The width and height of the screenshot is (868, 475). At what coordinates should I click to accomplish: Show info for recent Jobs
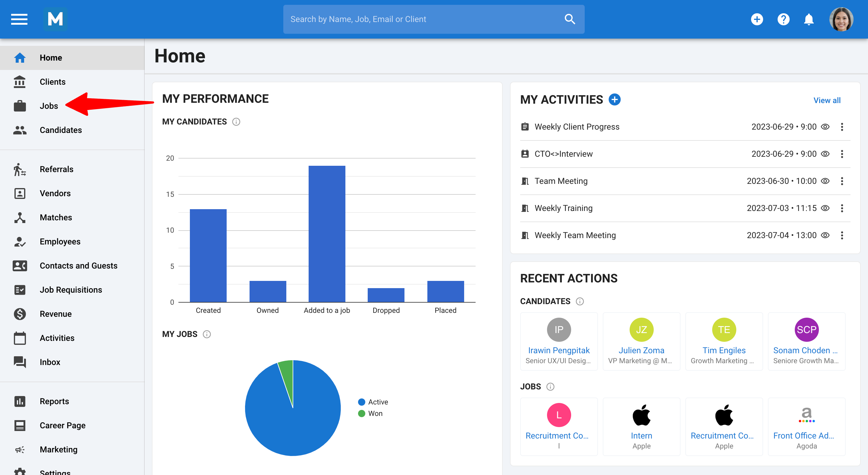[550, 386]
